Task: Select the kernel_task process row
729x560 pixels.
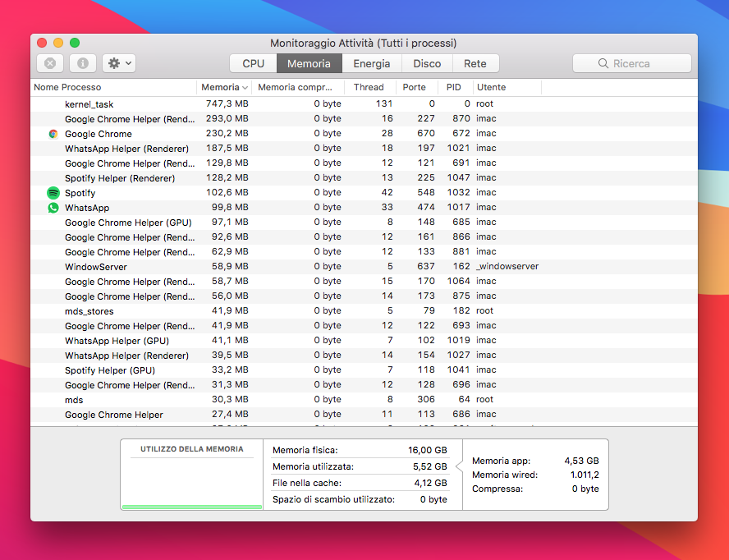Action: [364, 104]
